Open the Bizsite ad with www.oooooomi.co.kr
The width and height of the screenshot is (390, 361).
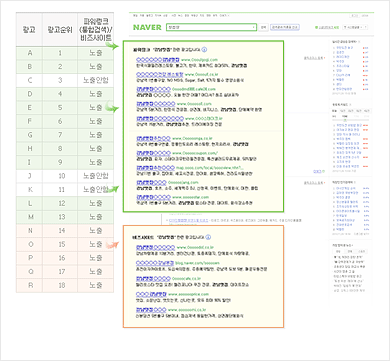click(151, 310)
